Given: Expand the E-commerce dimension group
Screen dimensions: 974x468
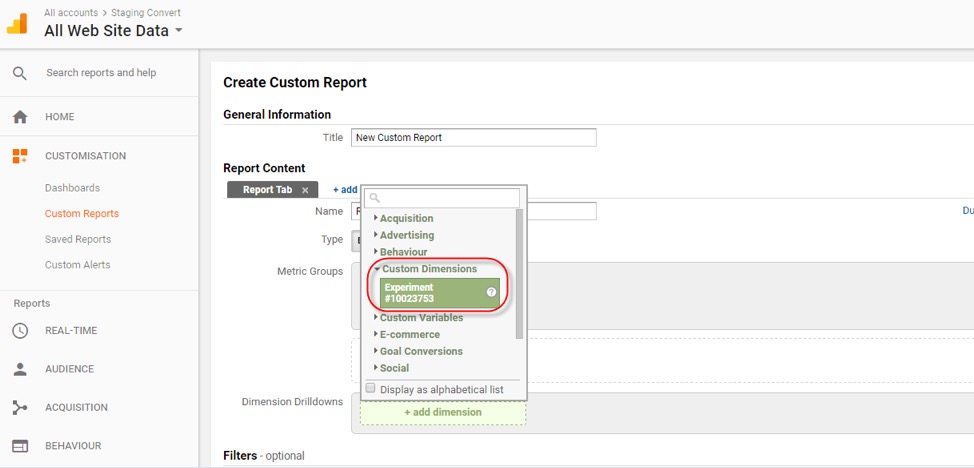Looking at the screenshot, I should pyautogui.click(x=408, y=334).
